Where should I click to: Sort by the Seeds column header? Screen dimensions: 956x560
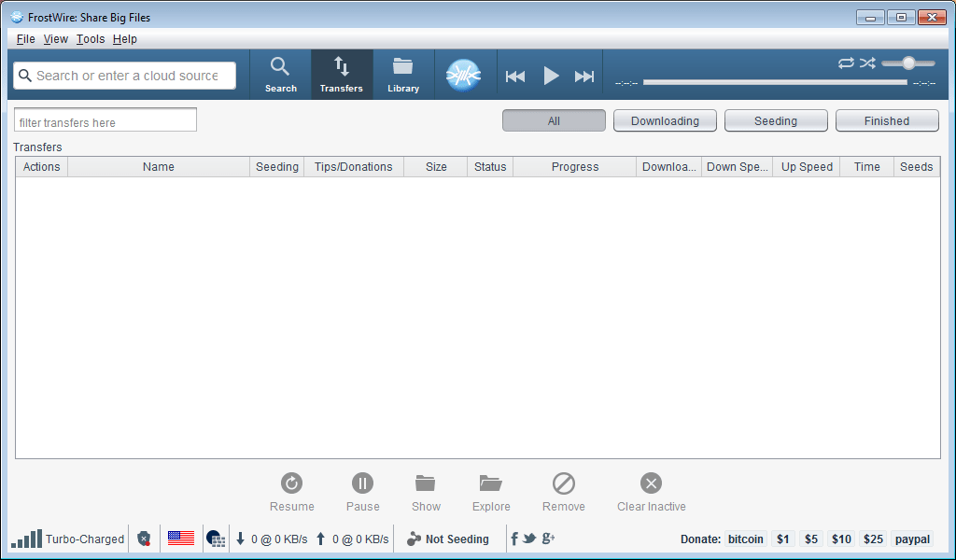917,167
